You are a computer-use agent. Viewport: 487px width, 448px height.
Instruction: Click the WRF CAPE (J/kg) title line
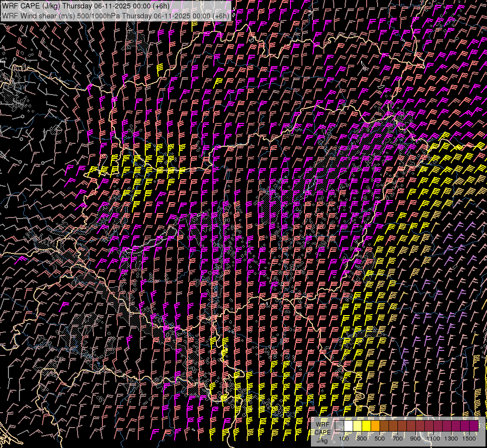pos(86,6)
